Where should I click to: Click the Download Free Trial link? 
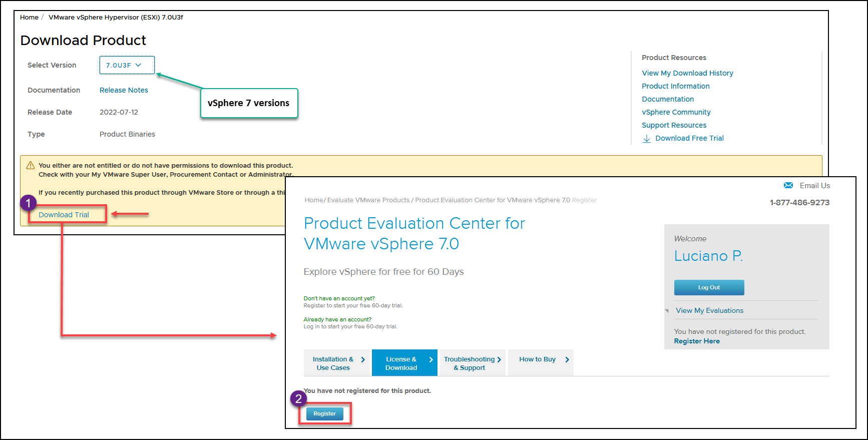tap(689, 138)
